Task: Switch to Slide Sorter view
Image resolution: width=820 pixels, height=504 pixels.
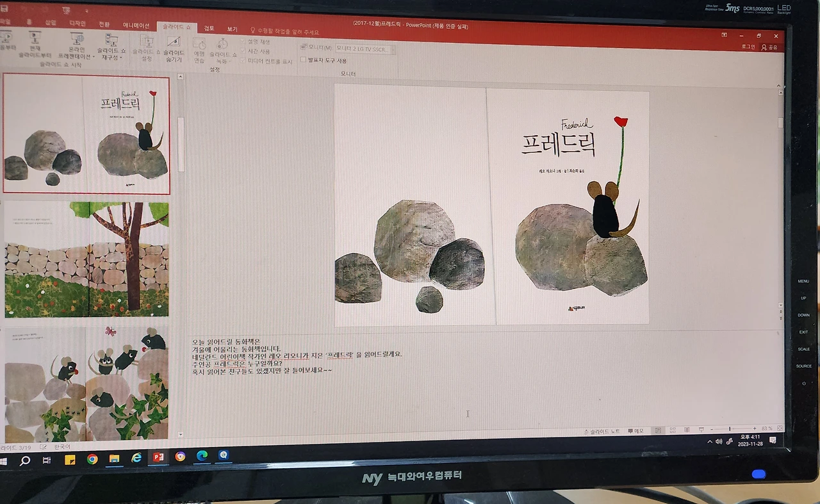Action: pos(672,430)
